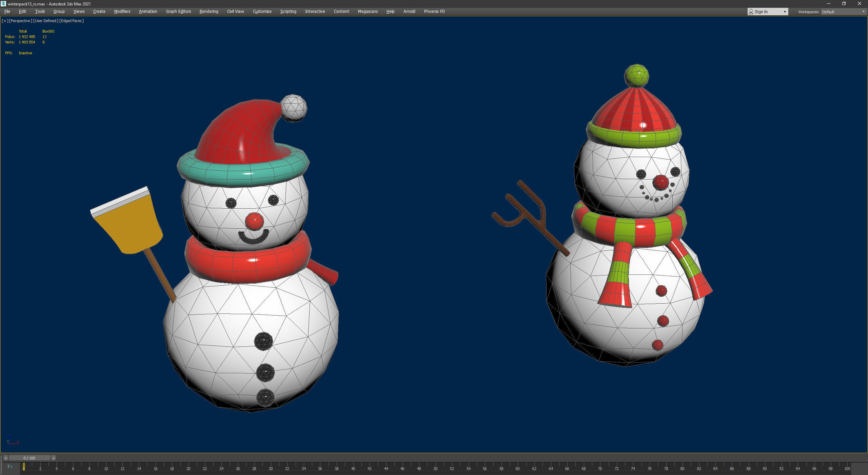This screenshot has width=868, height=475.
Task: Restore down the 3ds Max window
Action: tap(844, 4)
